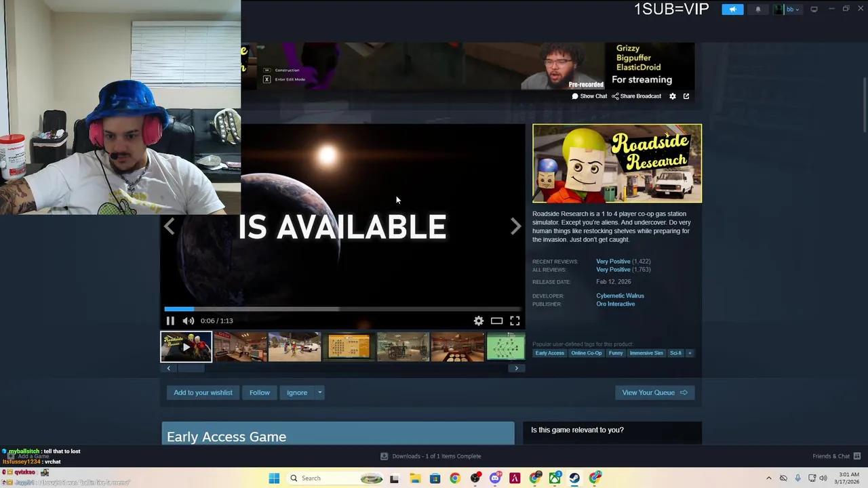This screenshot has width=868, height=488.
Task: Open recent reviews Very Positive link
Action: point(613,262)
